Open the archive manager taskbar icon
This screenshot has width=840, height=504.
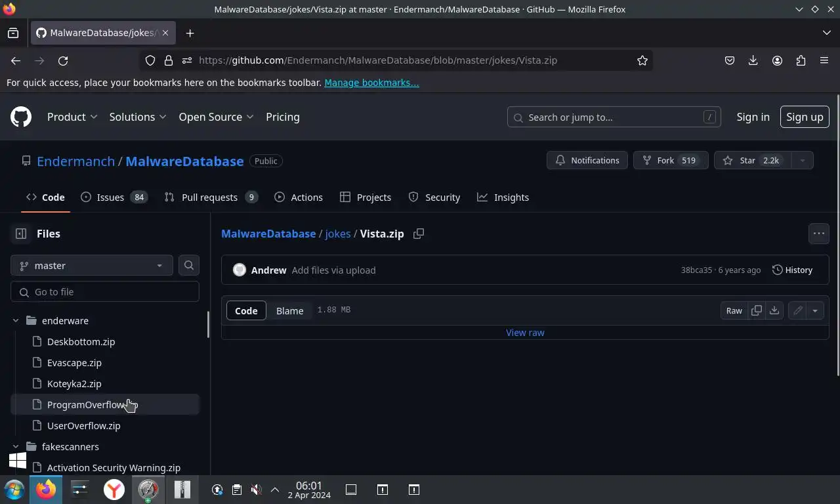pos(182,490)
